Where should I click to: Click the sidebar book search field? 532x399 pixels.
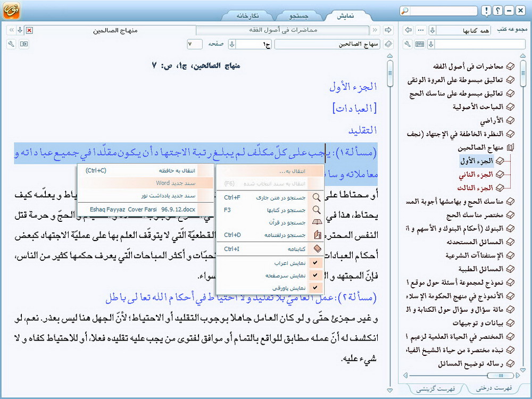coord(480,44)
